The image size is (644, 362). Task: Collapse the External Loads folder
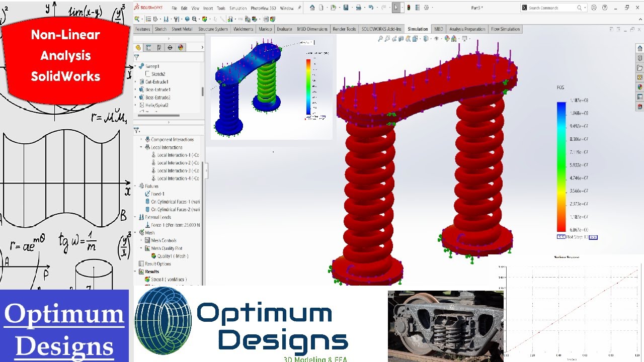pyautogui.click(x=136, y=217)
